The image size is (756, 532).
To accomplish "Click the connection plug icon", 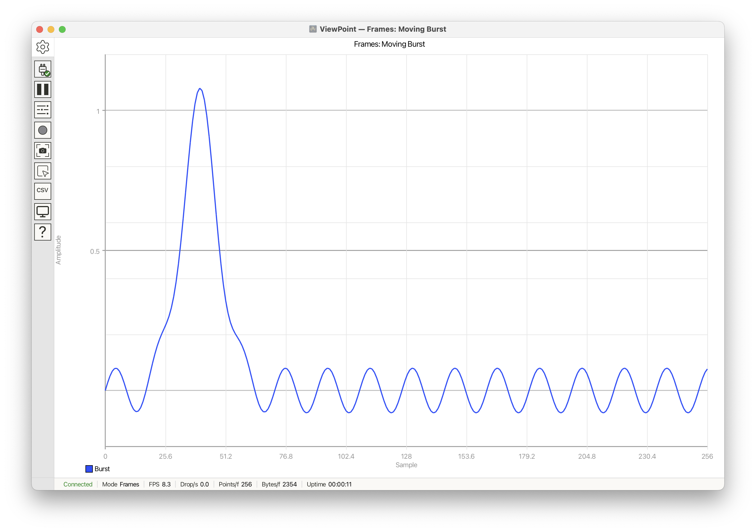I will tap(42, 69).
